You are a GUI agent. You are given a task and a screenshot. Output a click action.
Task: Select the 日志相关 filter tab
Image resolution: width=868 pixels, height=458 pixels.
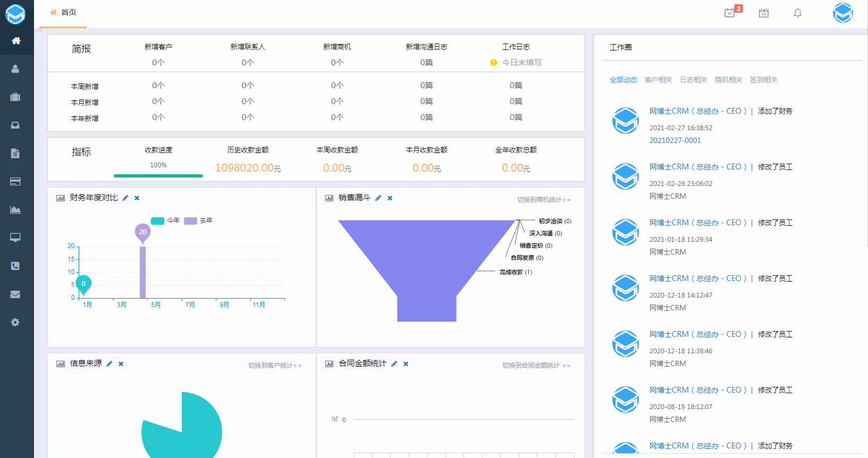(x=694, y=80)
